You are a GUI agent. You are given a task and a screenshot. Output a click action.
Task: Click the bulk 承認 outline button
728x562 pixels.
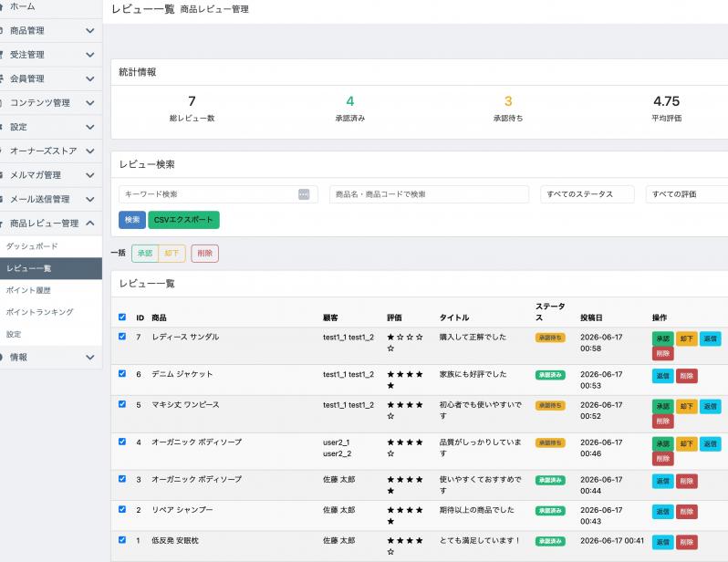(145, 253)
